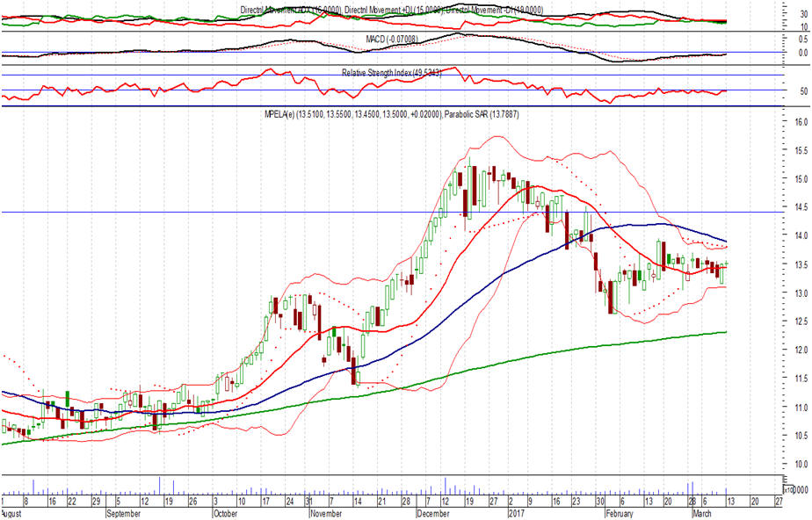
Task: Click date tick 14 on the time axis
Action: (x=358, y=502)
